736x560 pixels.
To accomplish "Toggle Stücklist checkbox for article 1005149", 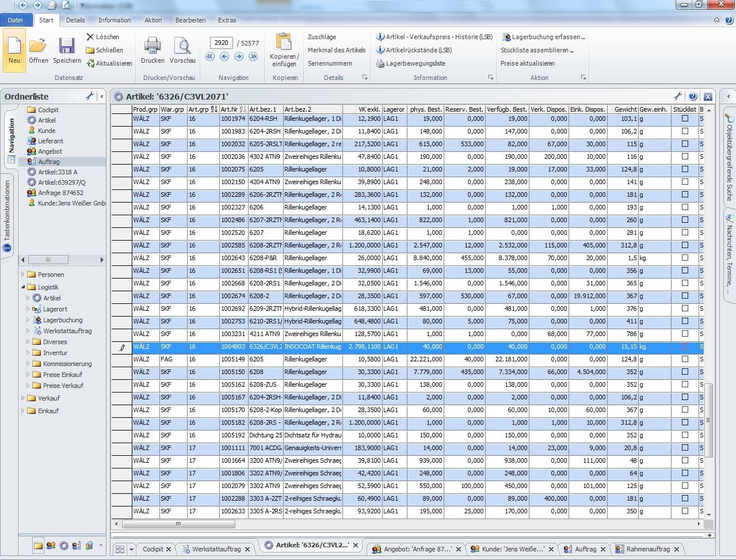I will [x=685, y=359].
